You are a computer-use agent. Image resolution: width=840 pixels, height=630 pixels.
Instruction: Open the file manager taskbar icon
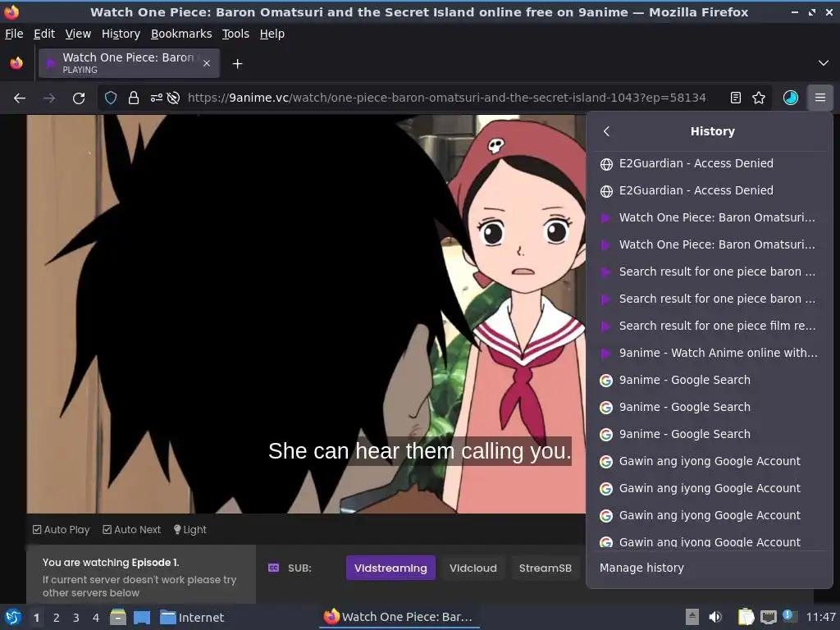[118, 618]
